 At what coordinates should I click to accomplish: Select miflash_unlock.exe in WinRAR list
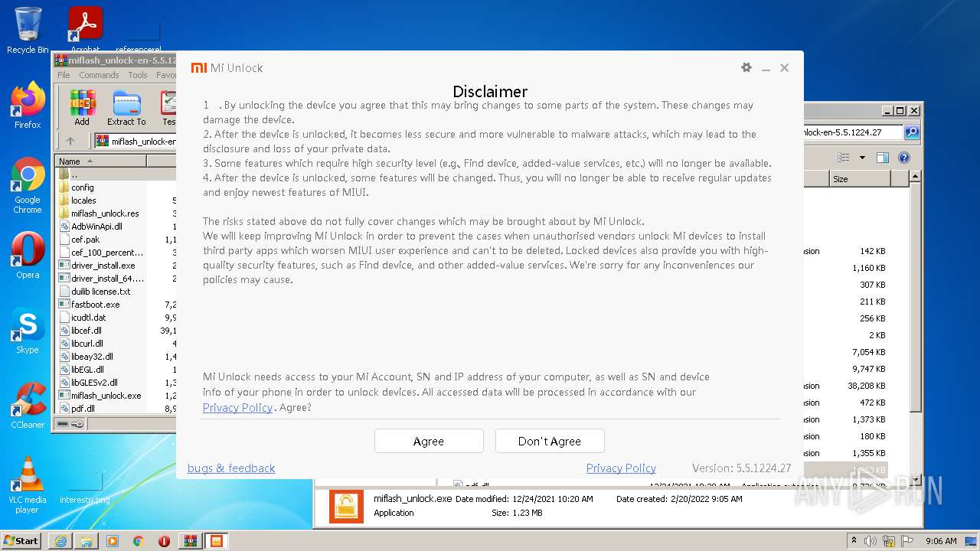pos(106,395)
